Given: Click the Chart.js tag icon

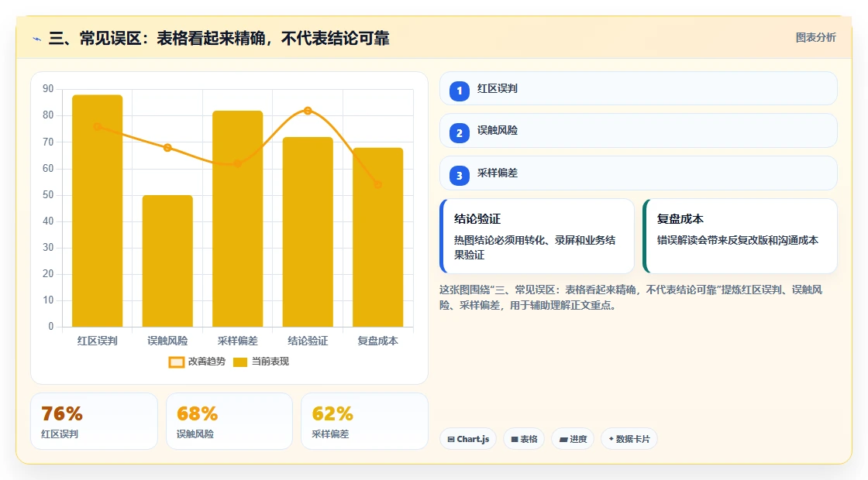Looking at the screenshot, I should (x=450, y=439).
